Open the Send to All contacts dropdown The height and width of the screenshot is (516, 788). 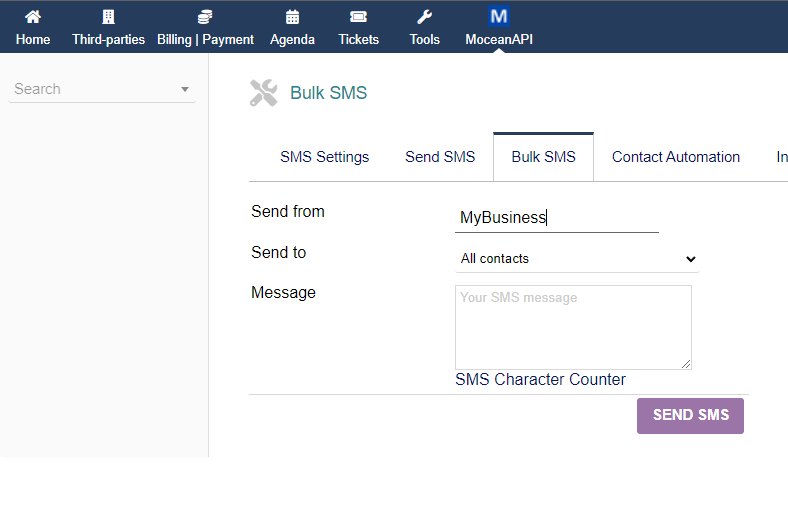[x=576, y=259]
